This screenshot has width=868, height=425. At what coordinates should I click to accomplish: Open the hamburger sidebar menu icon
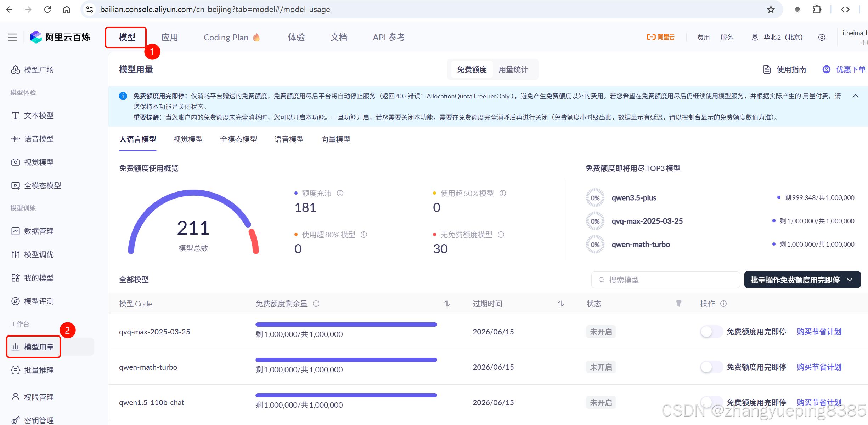coord(12,37)
